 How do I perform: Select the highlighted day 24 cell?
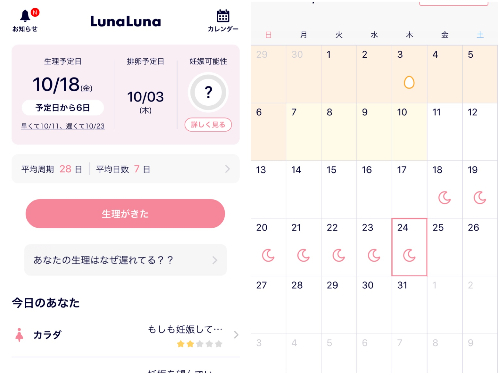click(x=409, y=247)
